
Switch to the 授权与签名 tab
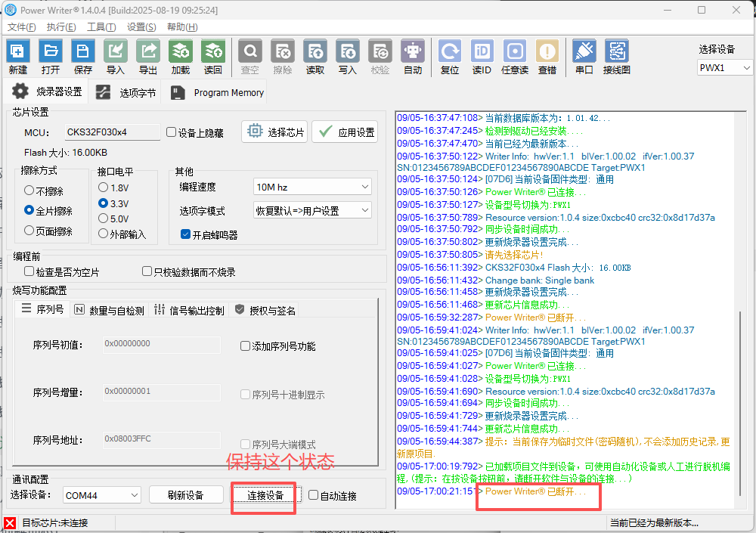tap(265, 310)
